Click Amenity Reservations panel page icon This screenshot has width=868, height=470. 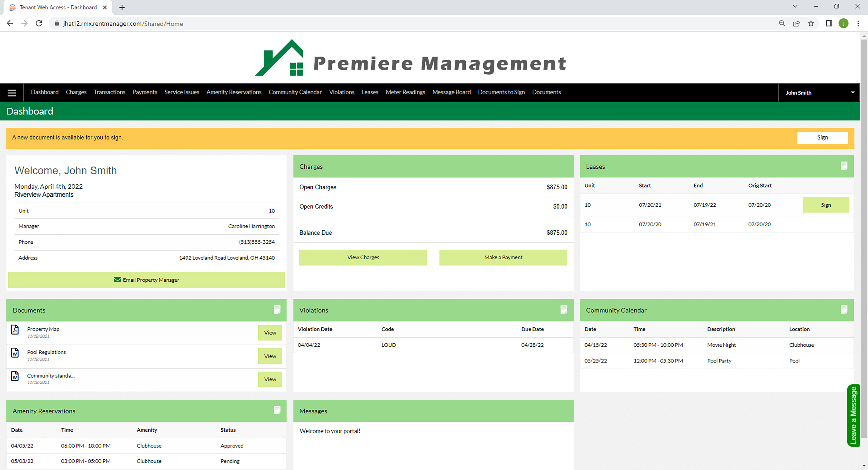(x=277, y=410)
